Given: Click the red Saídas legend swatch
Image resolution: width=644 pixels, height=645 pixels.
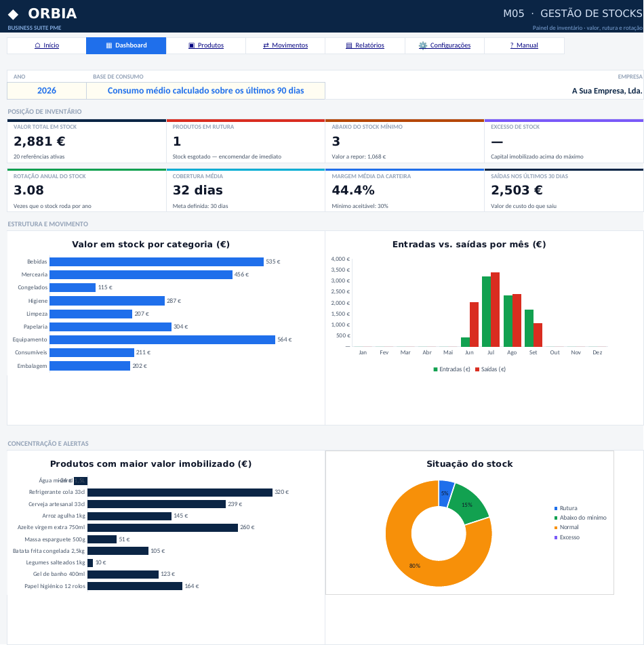Looking at the screenshot, I should [x=477, y=369].
